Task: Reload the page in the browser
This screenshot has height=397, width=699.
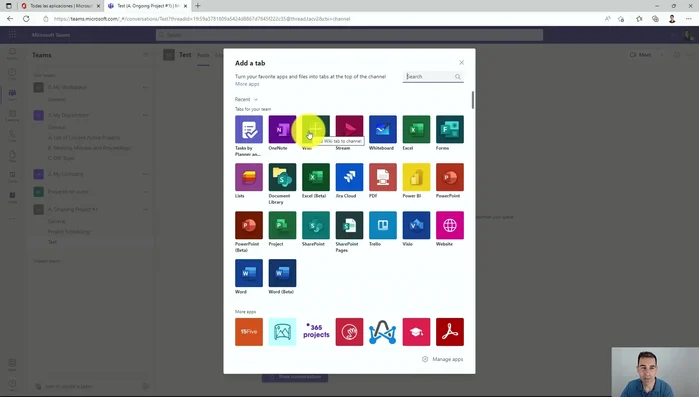Action: (26, 19)
